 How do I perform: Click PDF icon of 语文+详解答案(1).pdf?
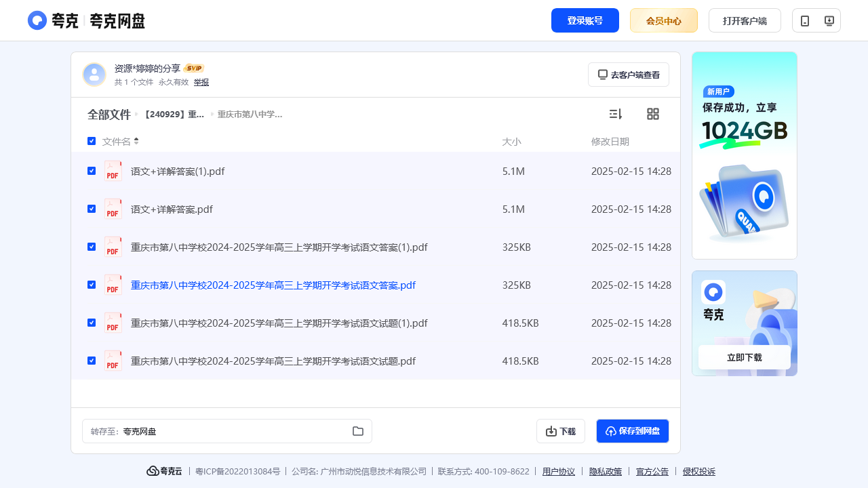[113, 171]
